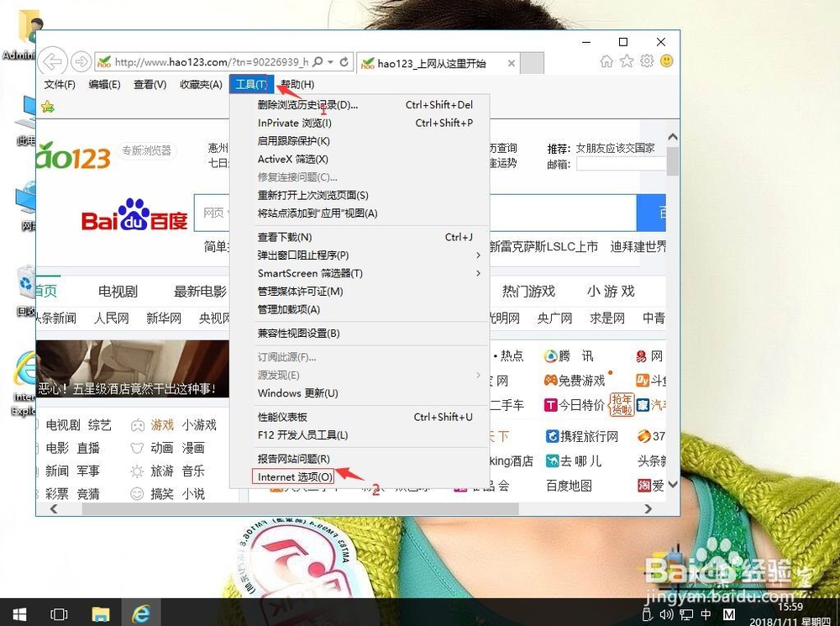Open the 热门游戏 category tab
Viewport: 840px width, 626px height.
528,292
